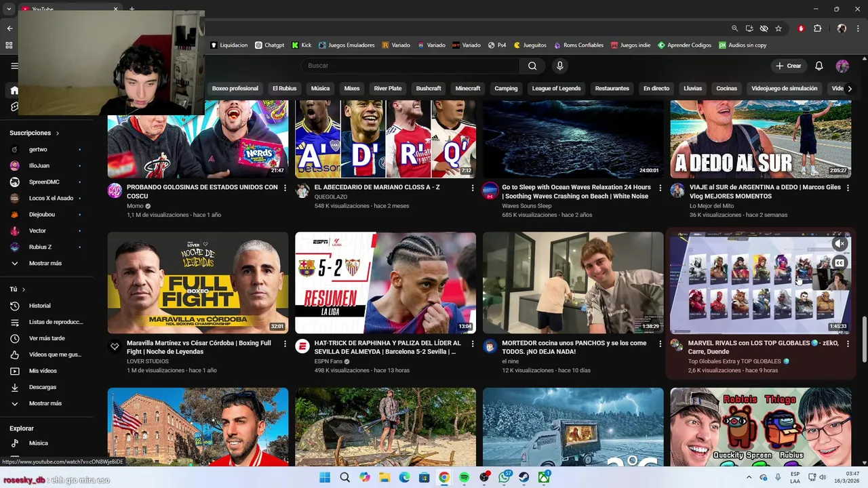The image size is (868, 488).
Task: Open options for EL ABECEDARIO DE MARIANO video
Action: click(x=473, y=188)
